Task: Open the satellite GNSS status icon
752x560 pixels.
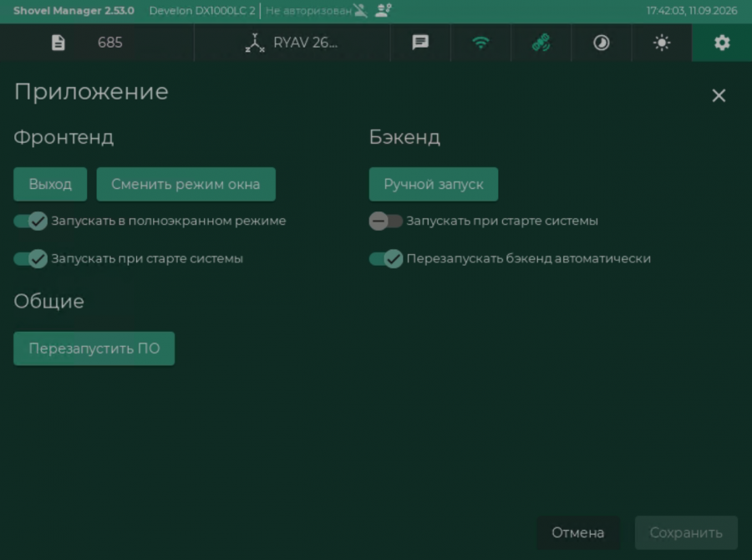Action: pyautogui.click(x=541, y=43)
